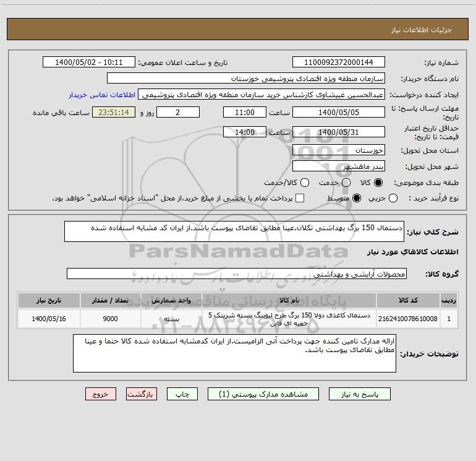
Task: Click the need date cell 1400/05/16
Action: point(49,319)
